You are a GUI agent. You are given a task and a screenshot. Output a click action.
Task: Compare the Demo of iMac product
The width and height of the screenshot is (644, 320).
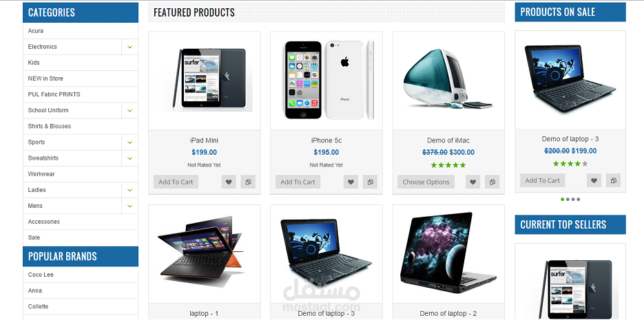[x=492, y=182]
